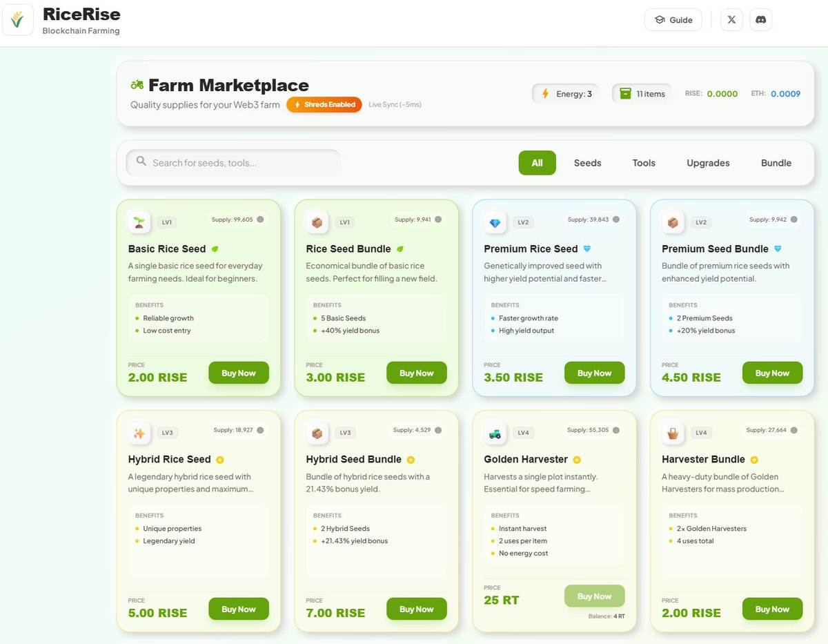
Task: Buy the Hybrid Rice Seed now
Action: [239, 609]
